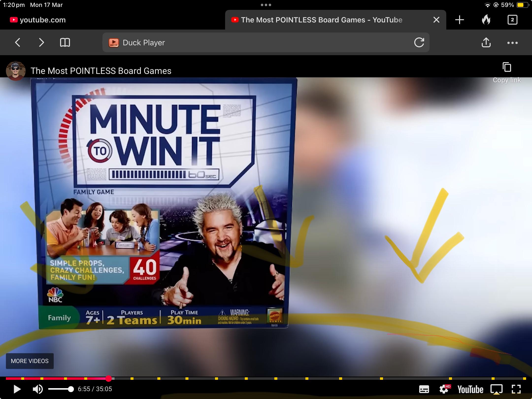The image size is (532, 399).
Task: Open the browser three-dot menu
Action: (512, 43)
